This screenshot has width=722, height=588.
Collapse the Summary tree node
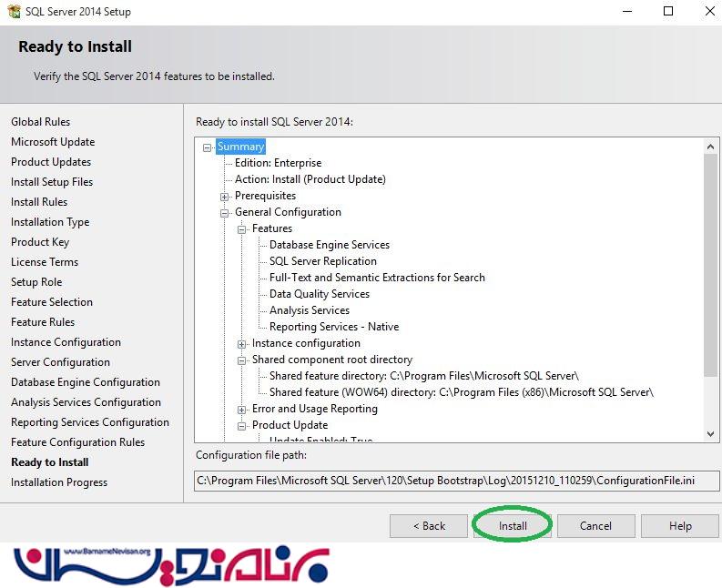[x=208, y=147]
